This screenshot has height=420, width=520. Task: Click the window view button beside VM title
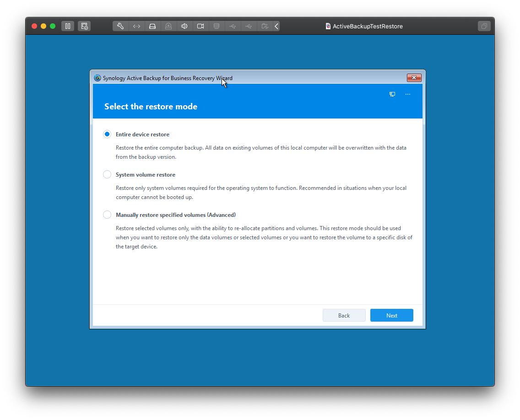coord(484,26)
